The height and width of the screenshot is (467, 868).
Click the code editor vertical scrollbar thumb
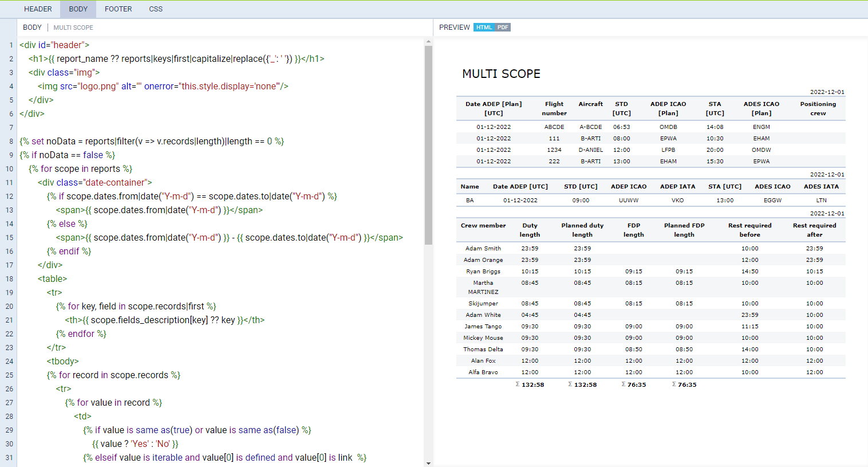pos(428,145)
